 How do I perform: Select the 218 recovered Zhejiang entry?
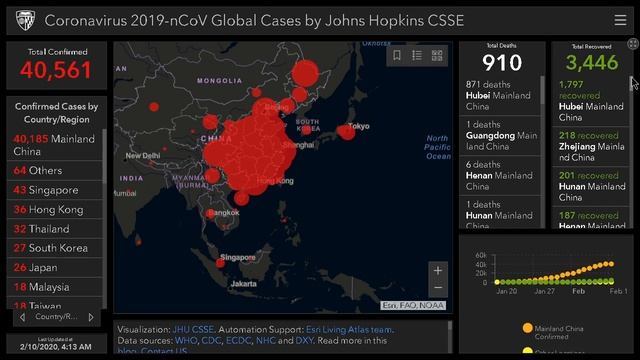590,146
